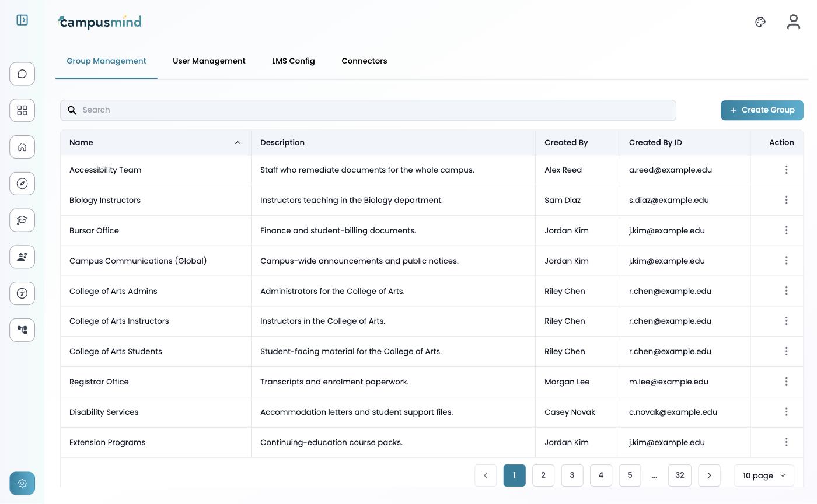Switch to the Connectors tab
This screenshot has height=504, width=817.
pyautogui.click(x=364, y=61)
